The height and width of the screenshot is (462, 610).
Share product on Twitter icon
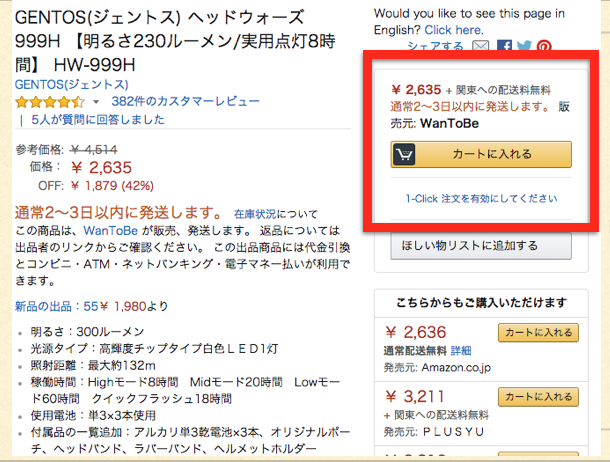524,46
